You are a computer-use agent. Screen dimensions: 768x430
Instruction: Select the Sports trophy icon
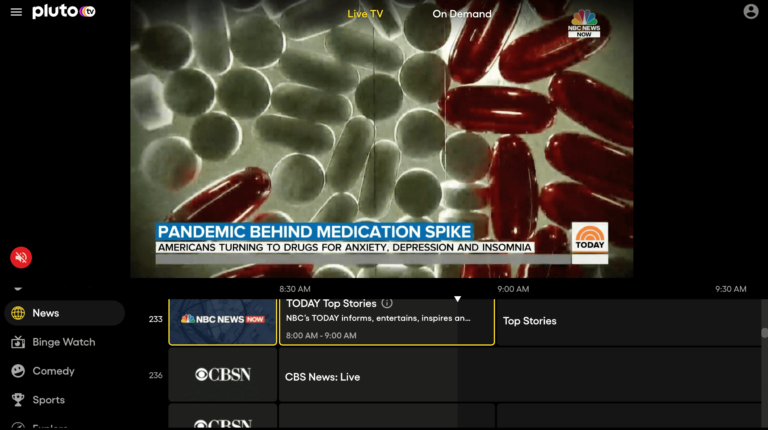18,400
